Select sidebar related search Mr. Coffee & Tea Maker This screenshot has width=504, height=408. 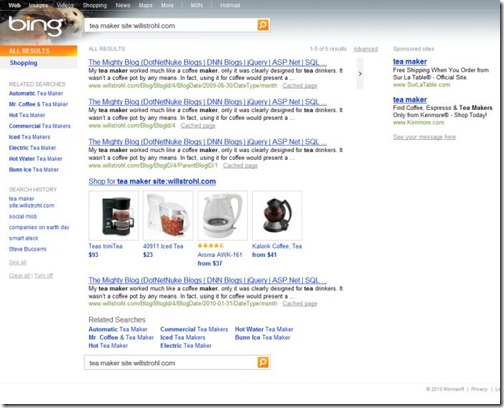38,104
